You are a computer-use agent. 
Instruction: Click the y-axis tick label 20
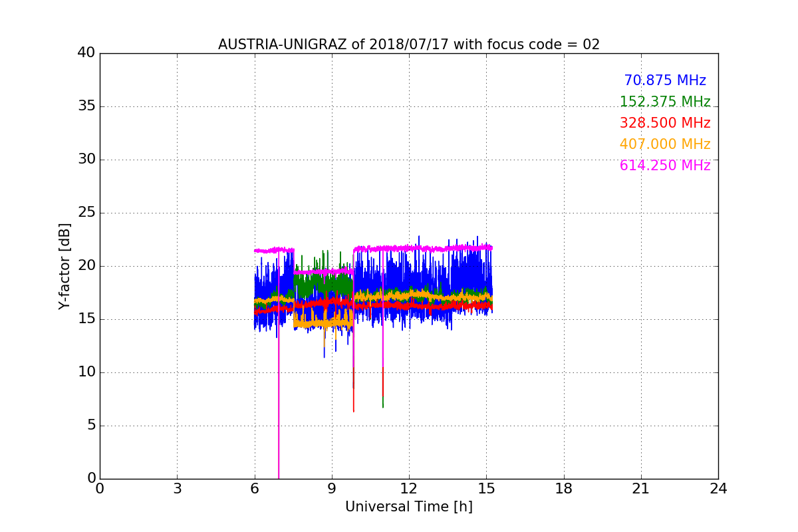pyautogui.click(x=86, y=266)
